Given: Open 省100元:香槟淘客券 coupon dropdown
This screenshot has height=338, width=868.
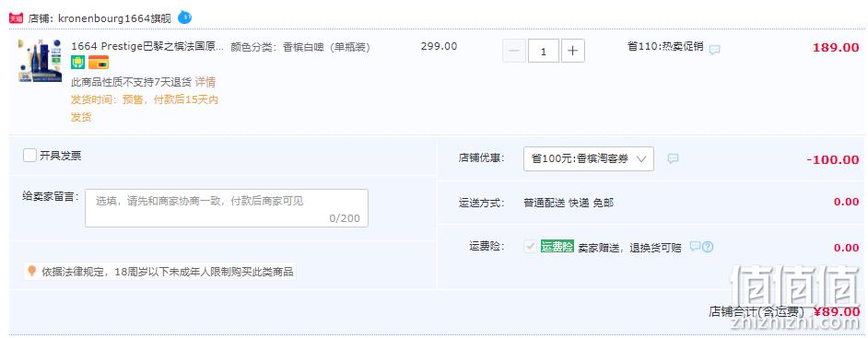Looking at the screenshot, I should tap(589, 158).
